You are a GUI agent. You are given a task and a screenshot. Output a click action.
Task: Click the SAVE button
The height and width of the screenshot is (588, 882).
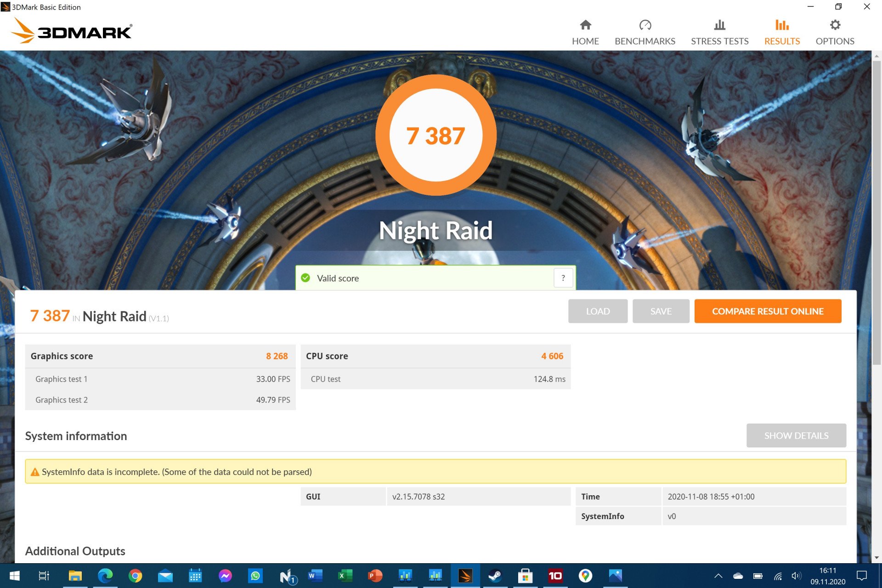point(661,311)
